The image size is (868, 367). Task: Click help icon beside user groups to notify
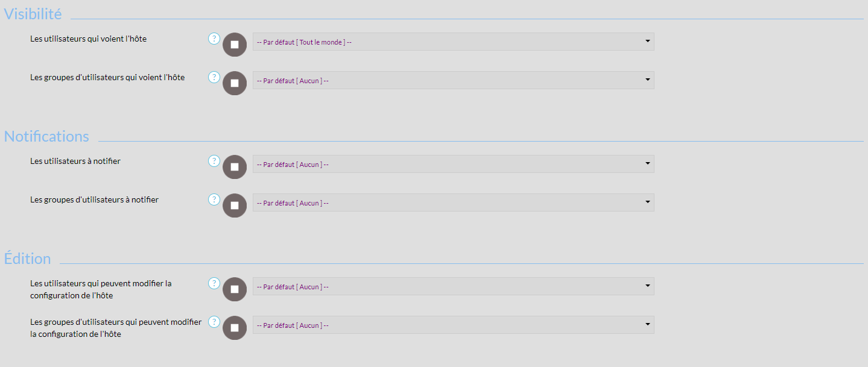(x=214, y=199)
